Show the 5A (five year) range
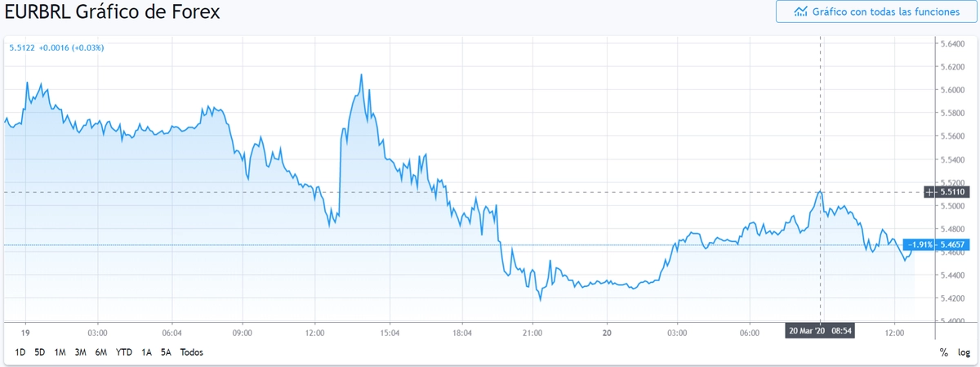980x367 pixels. coord(166,352)
